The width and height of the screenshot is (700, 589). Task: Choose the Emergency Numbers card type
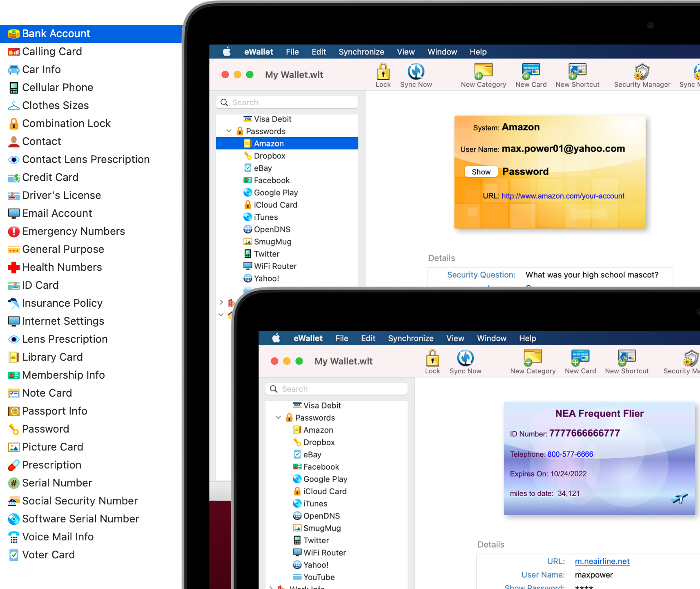tap(73, 231)
